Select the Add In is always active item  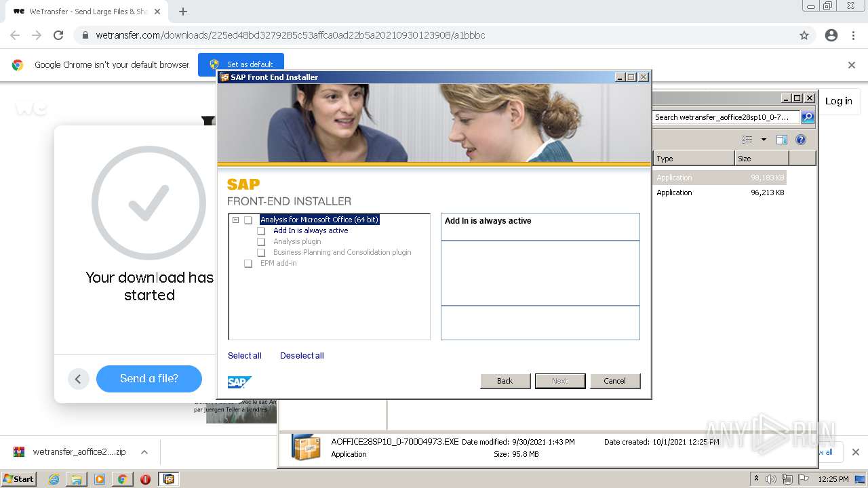click(311, 230)
